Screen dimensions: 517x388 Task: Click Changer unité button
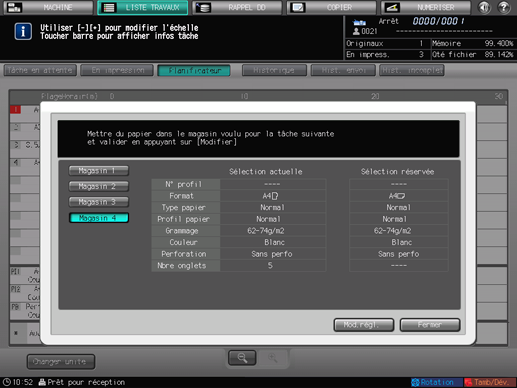61,361
